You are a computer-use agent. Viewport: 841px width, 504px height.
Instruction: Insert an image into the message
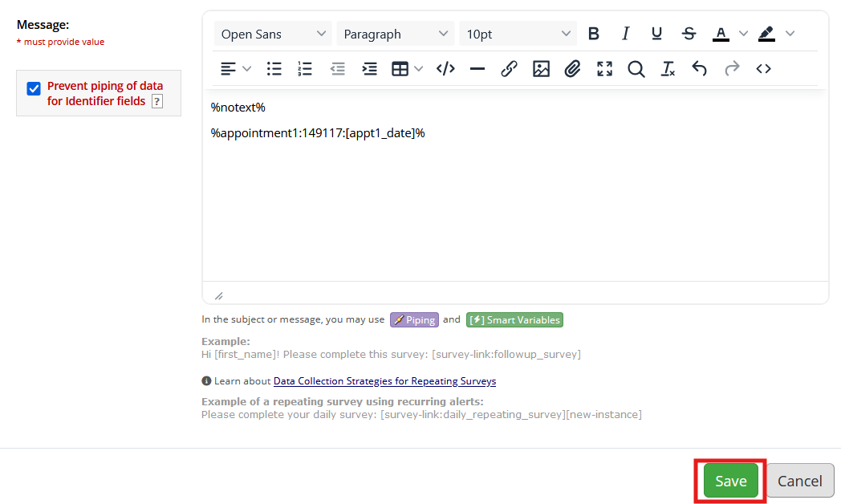coord(541,69)
